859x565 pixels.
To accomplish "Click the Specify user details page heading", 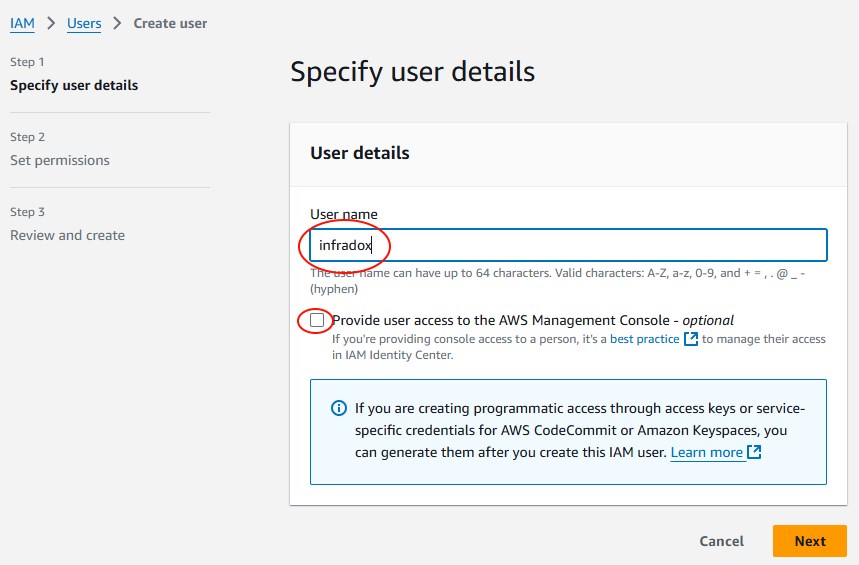I will tap(413, 72).
